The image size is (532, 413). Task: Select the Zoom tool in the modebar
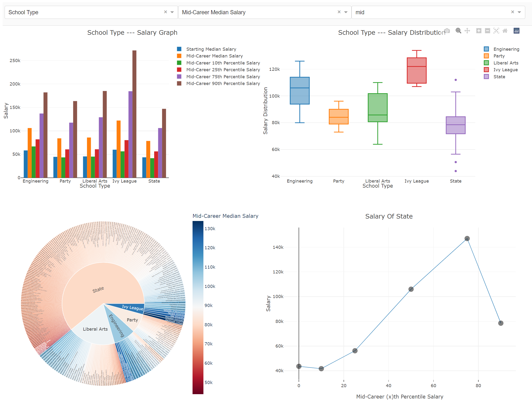click(x=459, y=31)
